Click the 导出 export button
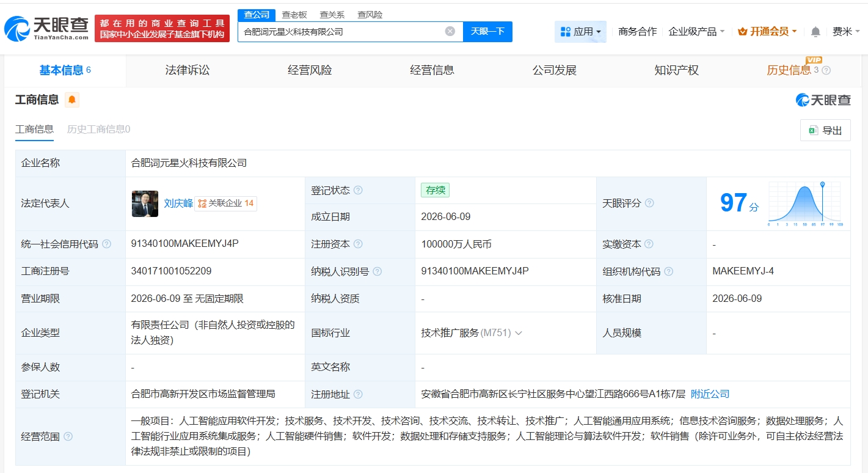Image resolution: width=868 pixels, height=473 pixels. click(825, 130)
